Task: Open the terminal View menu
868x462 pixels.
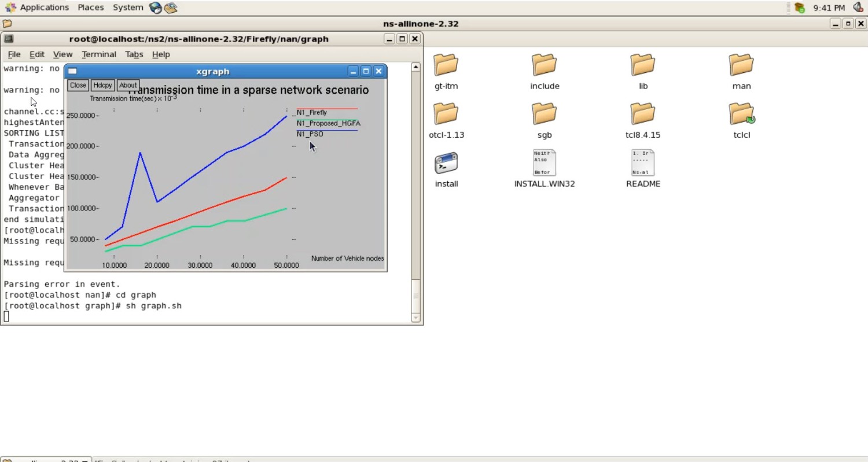Action: pyautogui.click(x=62, y=54)
